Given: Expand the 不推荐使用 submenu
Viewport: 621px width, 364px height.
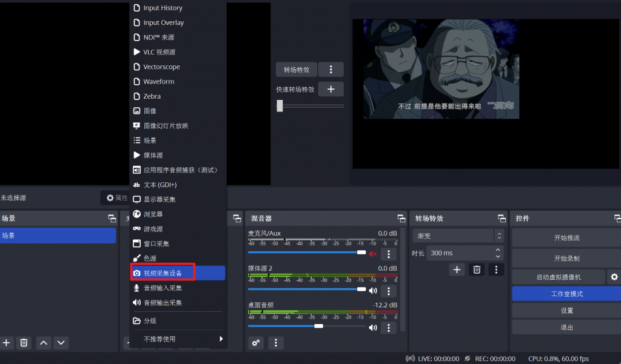Looking at the screenshot, I should point(178,339).
